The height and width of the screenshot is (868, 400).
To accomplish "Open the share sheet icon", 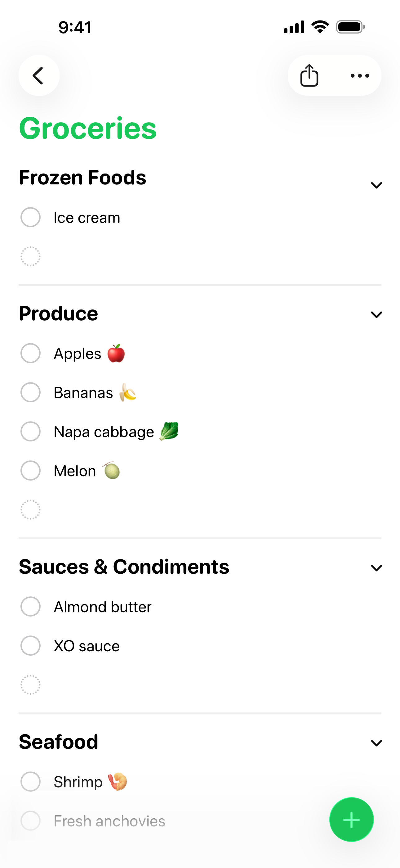I will coord(309,75).
